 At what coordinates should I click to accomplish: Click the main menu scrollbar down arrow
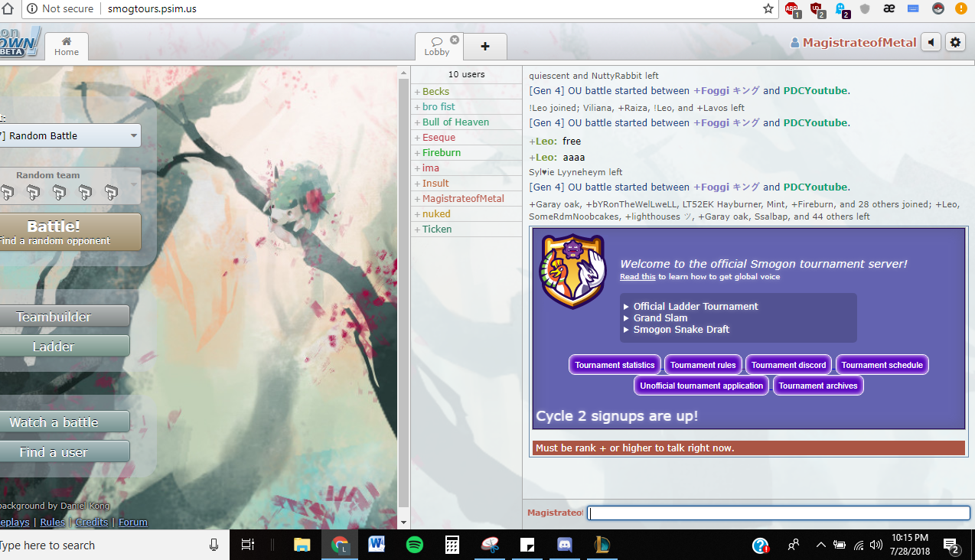[404, 523]
